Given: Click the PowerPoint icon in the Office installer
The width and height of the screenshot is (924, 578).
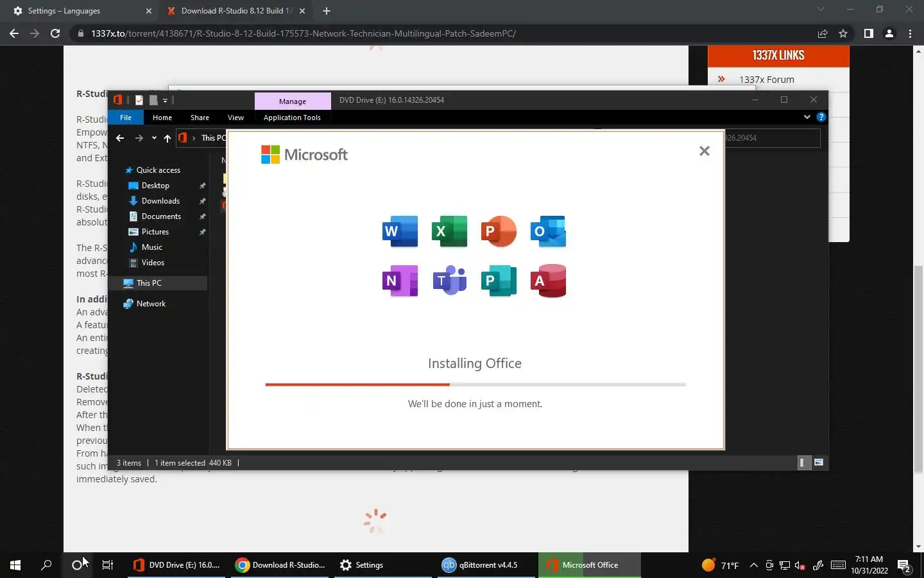Looking at the screenshot, I should click(499, 231).
